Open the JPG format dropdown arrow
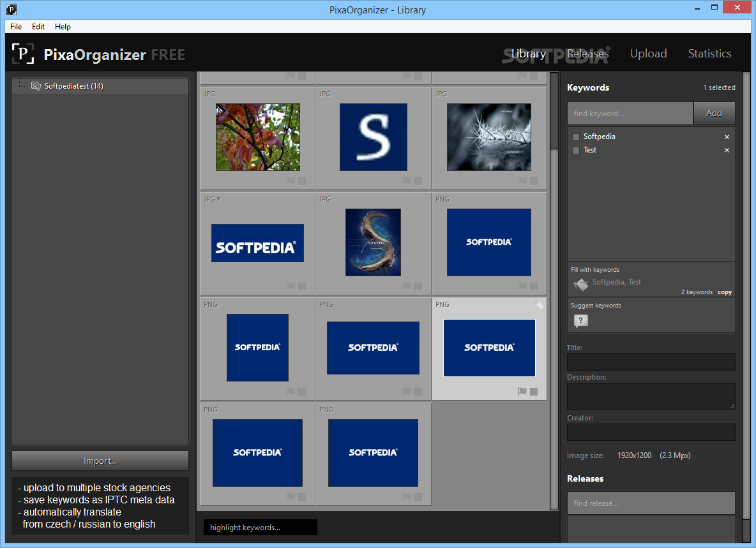This screenshot has width=756, height=548. tap(219, 199)
